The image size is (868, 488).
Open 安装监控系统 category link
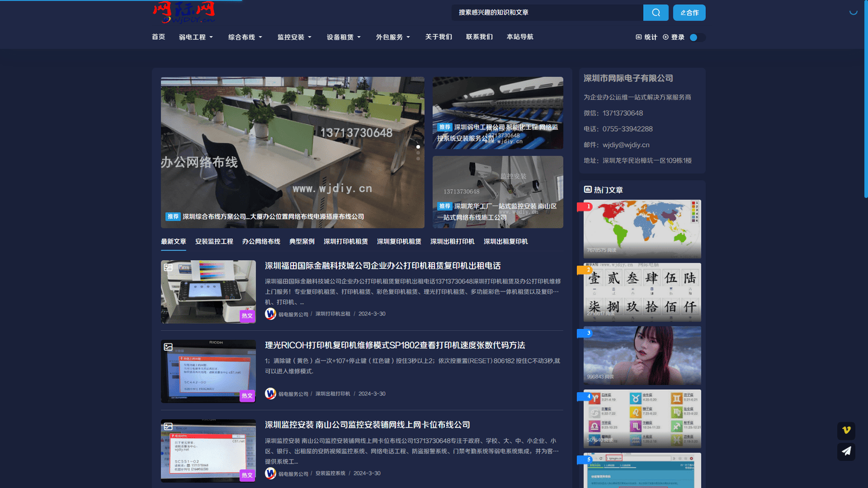point(330,473)
